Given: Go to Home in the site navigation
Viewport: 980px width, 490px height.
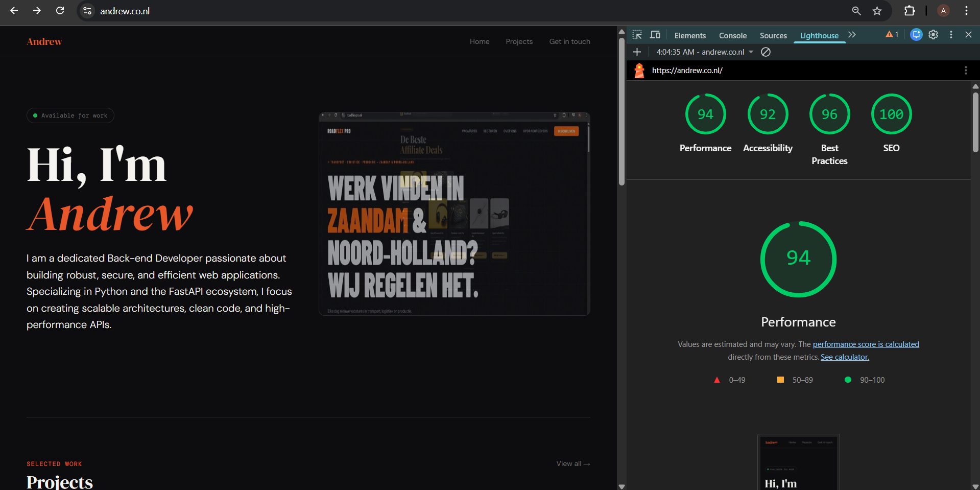Looking at the screenshot, I should [x=480, y=41].
